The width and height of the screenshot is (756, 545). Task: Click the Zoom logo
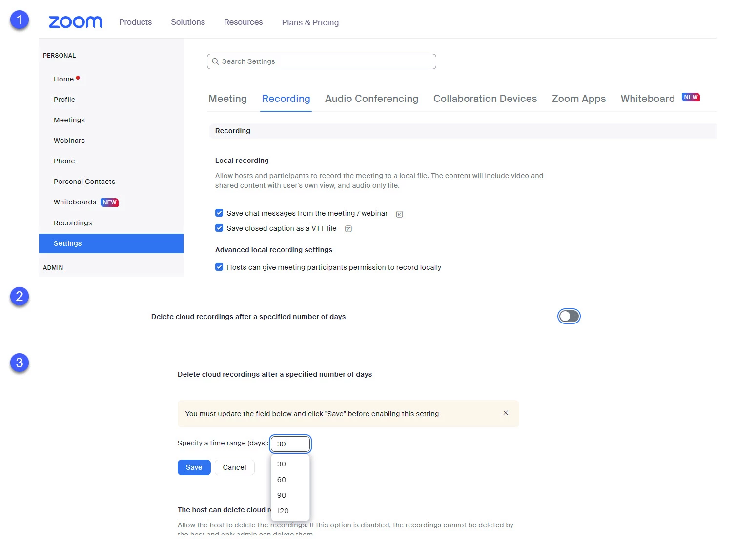click(75, 22)
